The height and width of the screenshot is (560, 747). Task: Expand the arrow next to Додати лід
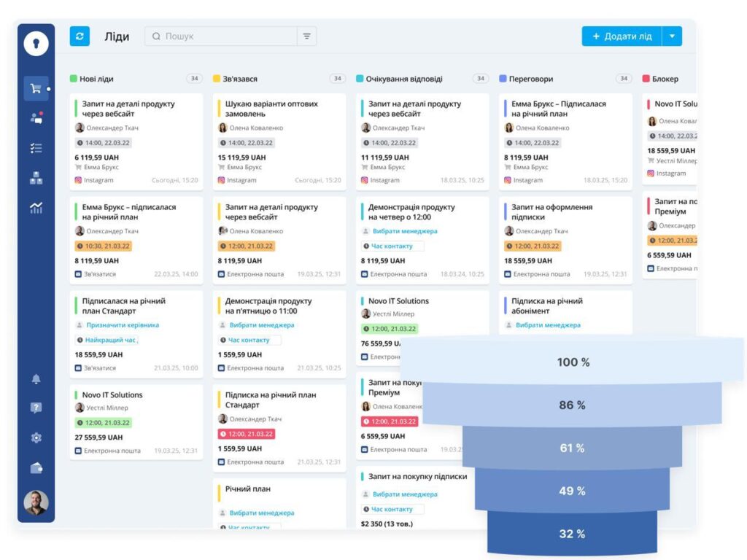[x=672, y=36]
